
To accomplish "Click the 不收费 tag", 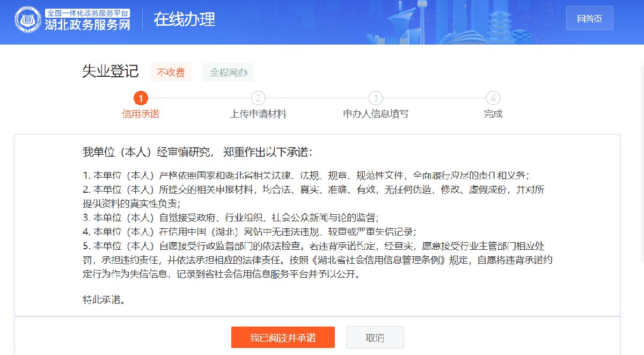I will pos(171,72).
